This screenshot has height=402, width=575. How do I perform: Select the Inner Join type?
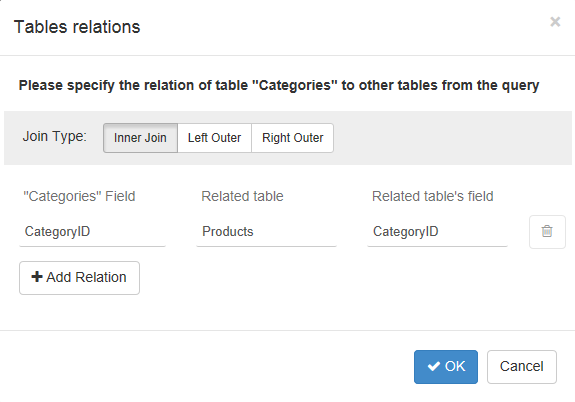click(x=140, y=138)
